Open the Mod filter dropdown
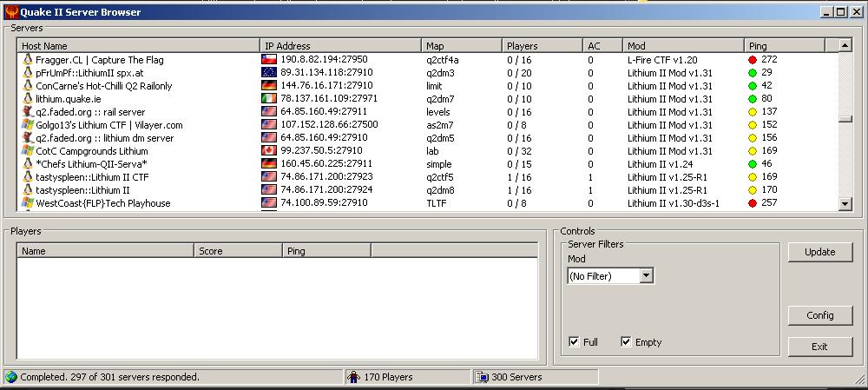 (645, 276)
